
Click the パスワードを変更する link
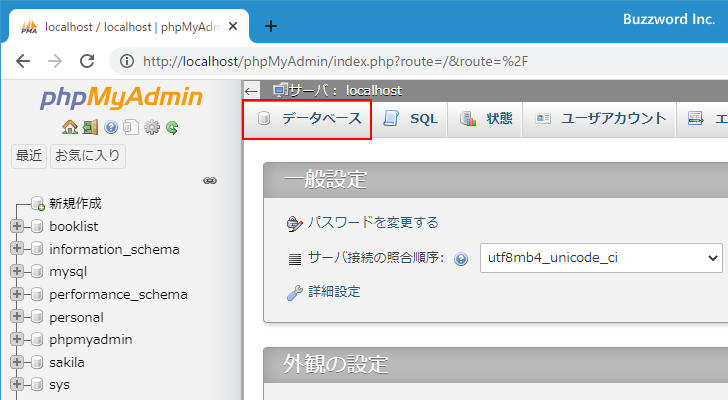coord(372,223)
